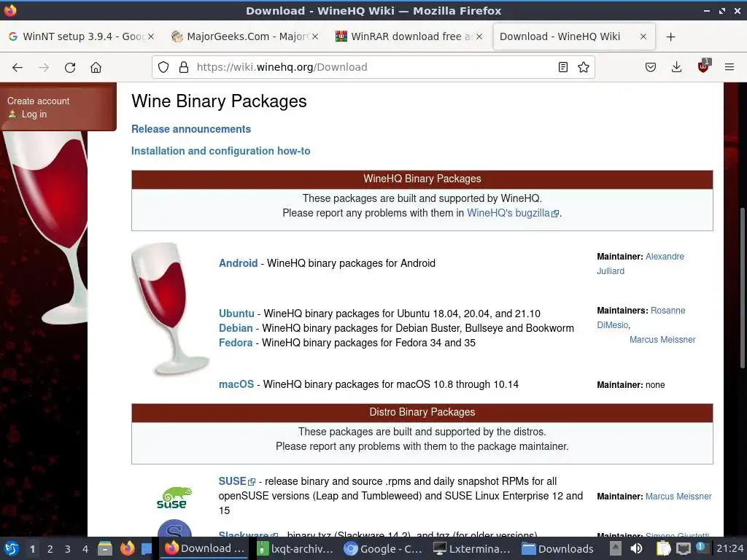This screenshot has height=560, width=747.
Task: Switch to the Google Chrome taskbar window
Action: click(x=384, y=548)
